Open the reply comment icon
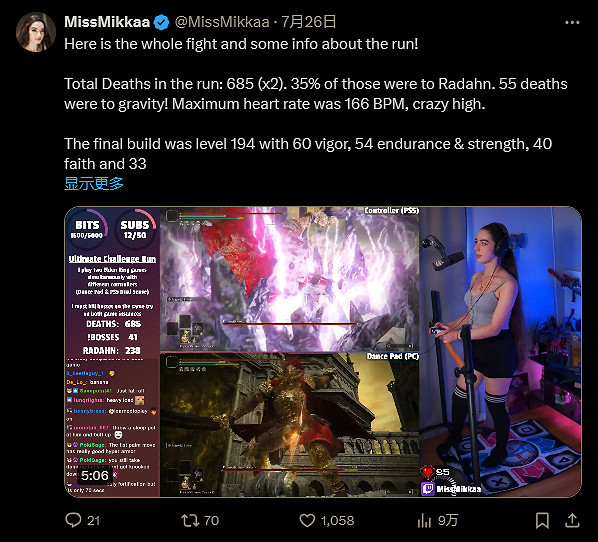The width and height of the screenshot is (598, 542). [x=73, y=520]
